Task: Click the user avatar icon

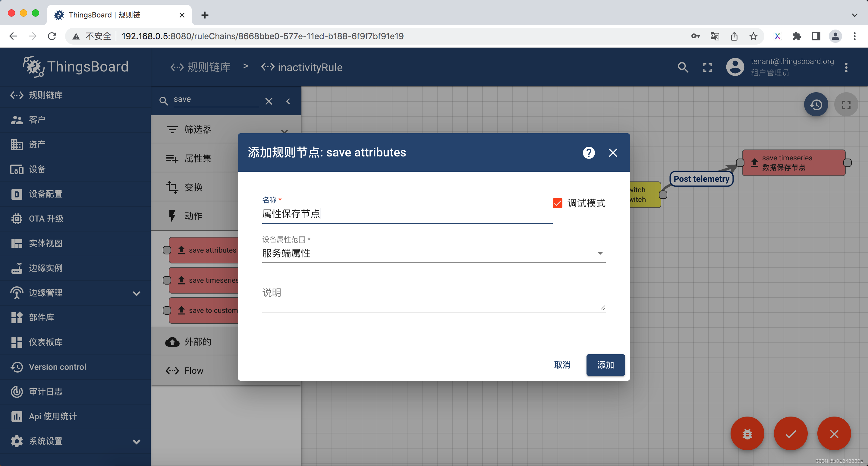Action: click(735, 67)
